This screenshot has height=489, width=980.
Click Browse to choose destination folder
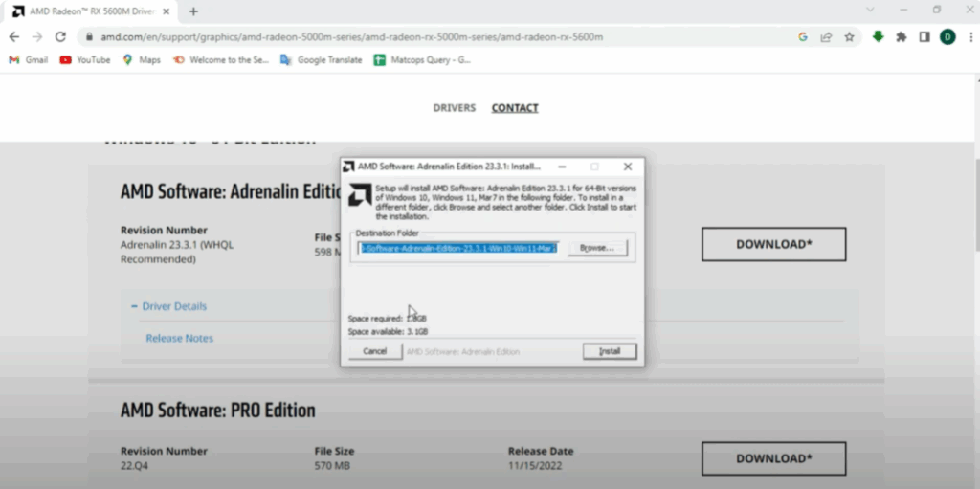coord(597,248)
